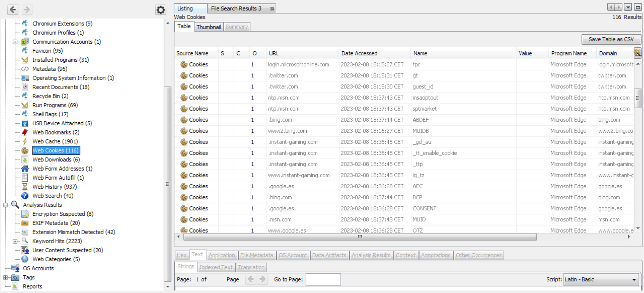Click the Web Form Addresses house icon
Screen dimensions: 644x293
pyautogui.click(x=25, y=169)
